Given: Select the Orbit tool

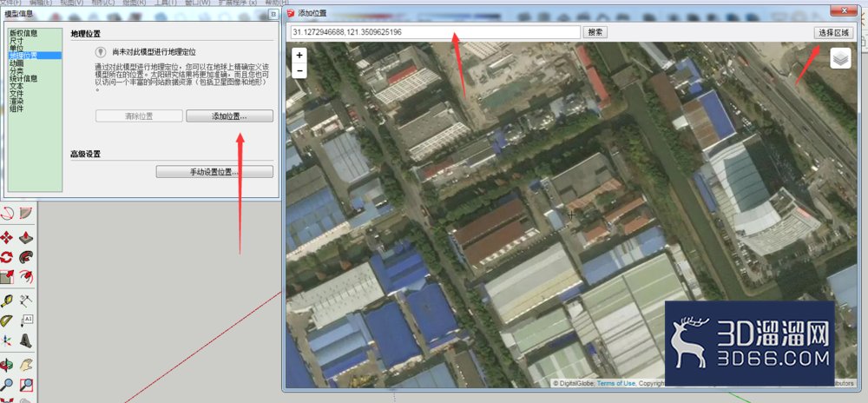Looking at the screenshot, I should pos(7,364).
